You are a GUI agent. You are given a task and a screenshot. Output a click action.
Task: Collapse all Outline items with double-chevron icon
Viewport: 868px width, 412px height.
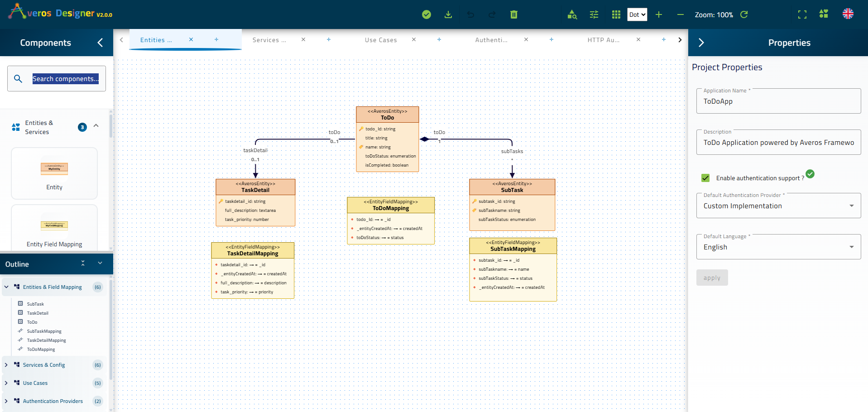click(x=83, y=263)
